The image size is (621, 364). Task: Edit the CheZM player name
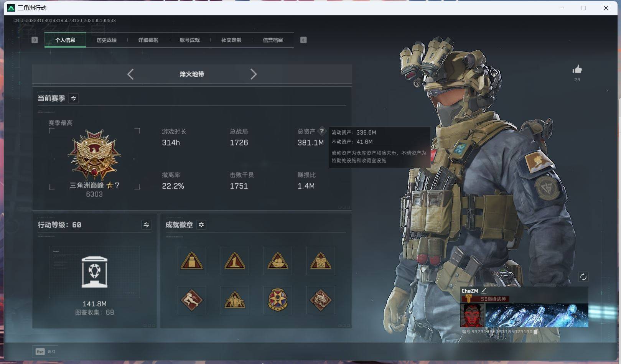point(484,291)
